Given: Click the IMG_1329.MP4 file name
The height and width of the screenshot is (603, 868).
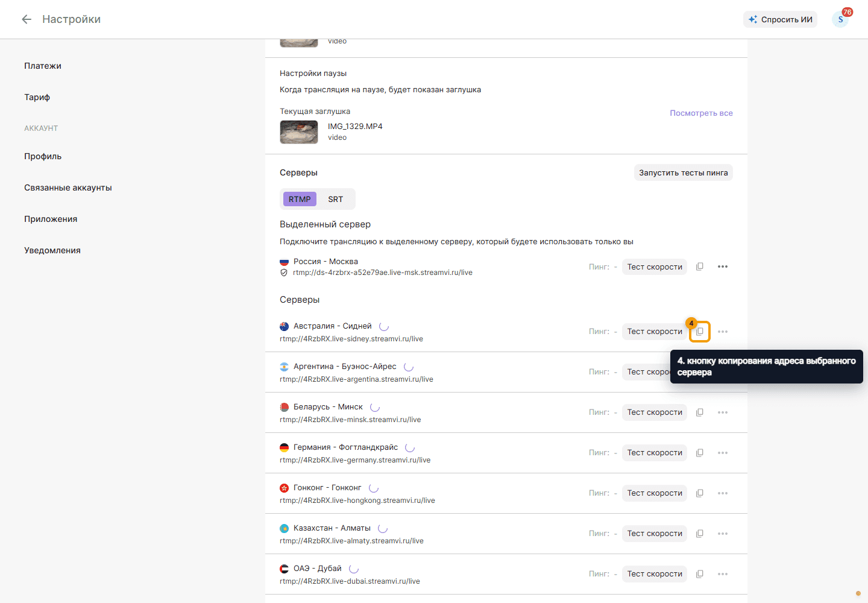Looking at the screenshot, I should point(355,126).
